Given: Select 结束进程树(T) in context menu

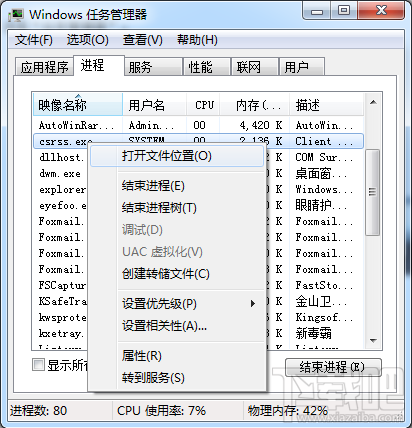Looking at the screenshot, I should [159, 208].
